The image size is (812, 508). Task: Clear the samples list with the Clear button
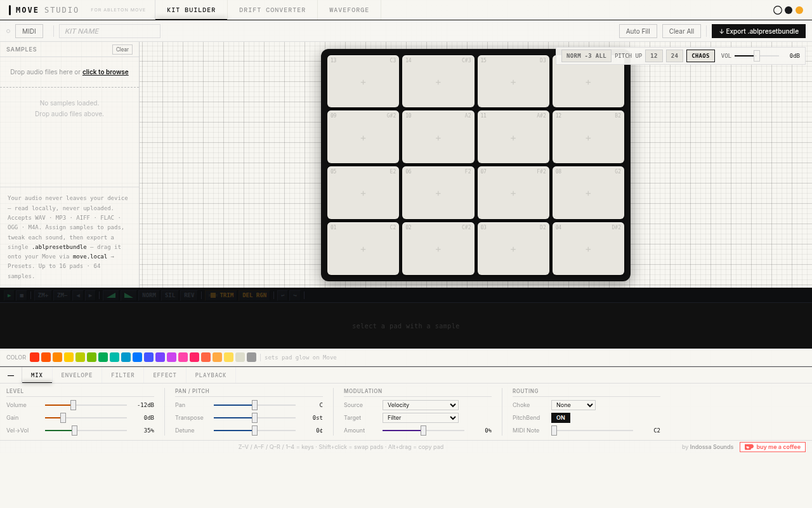pyautogui.click(x=122, y=50)
